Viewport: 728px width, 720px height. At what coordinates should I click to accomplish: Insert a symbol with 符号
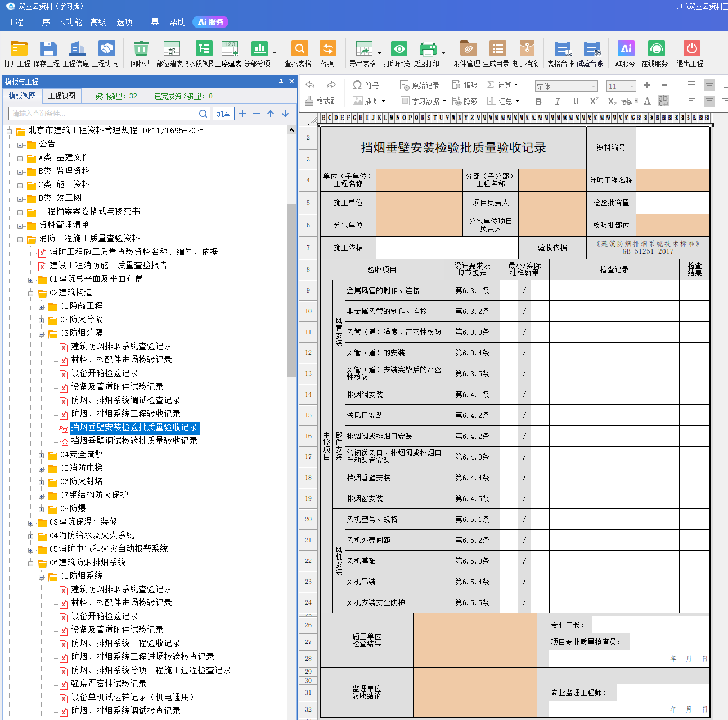tap(366, 85)
